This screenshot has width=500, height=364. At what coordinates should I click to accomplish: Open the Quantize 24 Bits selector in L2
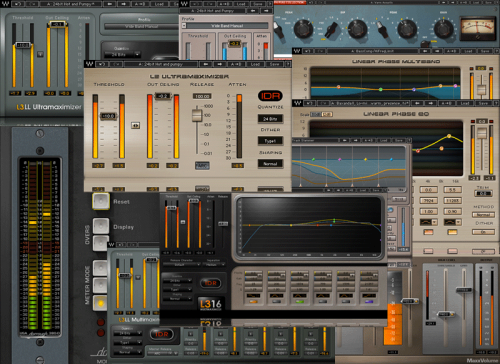270,119
